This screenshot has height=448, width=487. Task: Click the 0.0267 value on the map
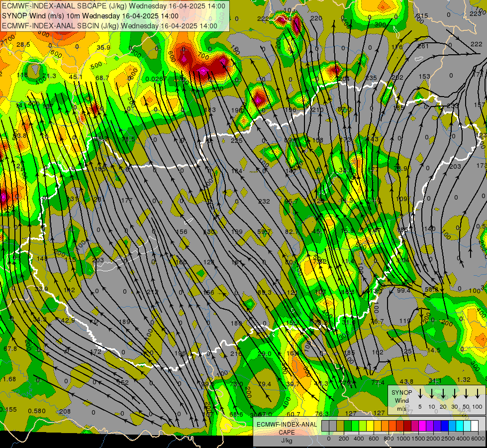[x=156, y=79]
